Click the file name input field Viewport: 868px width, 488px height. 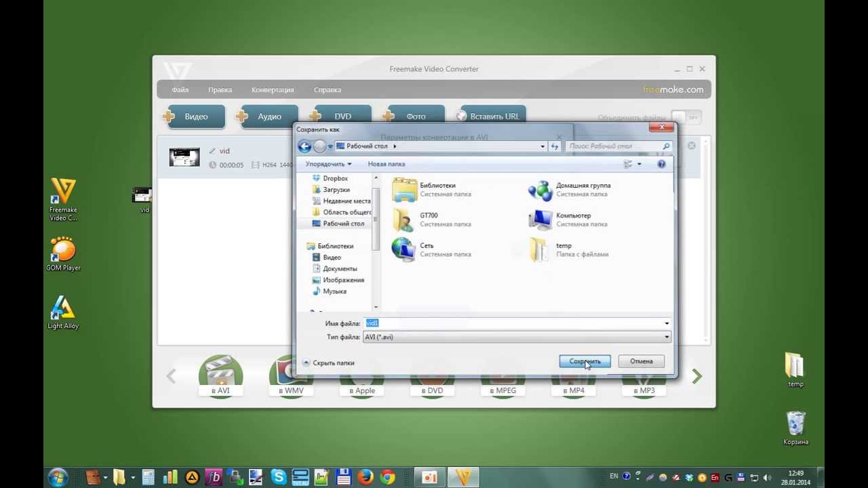pos(517,324)
